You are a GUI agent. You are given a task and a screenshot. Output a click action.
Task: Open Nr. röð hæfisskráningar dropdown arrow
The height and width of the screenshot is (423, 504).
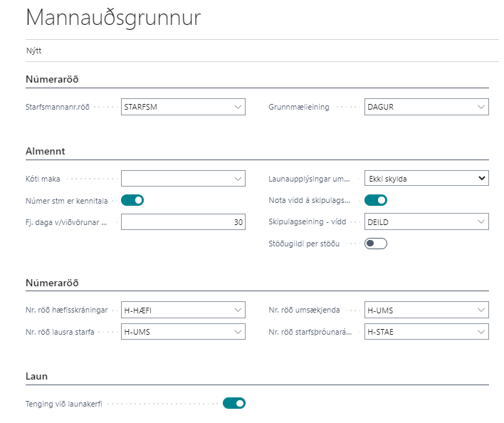[x=237, y=310]
